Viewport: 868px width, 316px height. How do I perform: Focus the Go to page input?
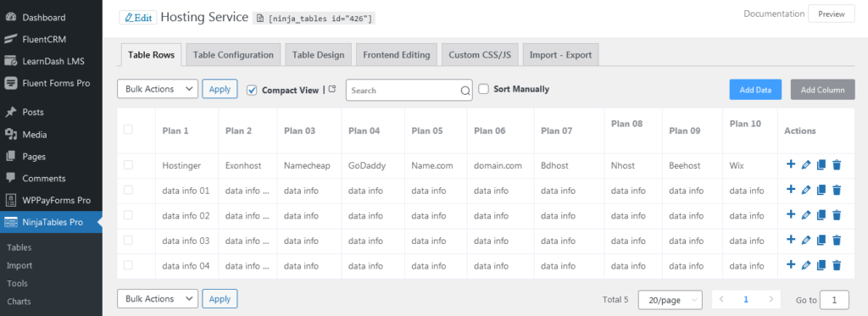(835, 300)
